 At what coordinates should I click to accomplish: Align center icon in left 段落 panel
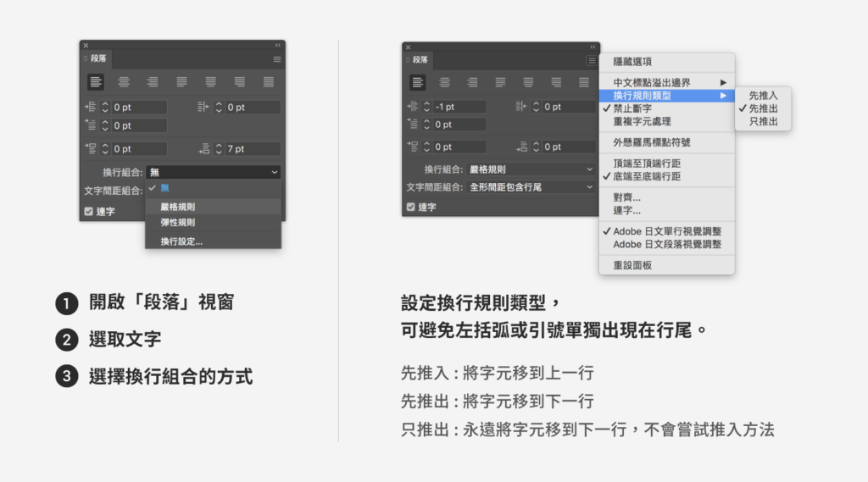point(124,82)
